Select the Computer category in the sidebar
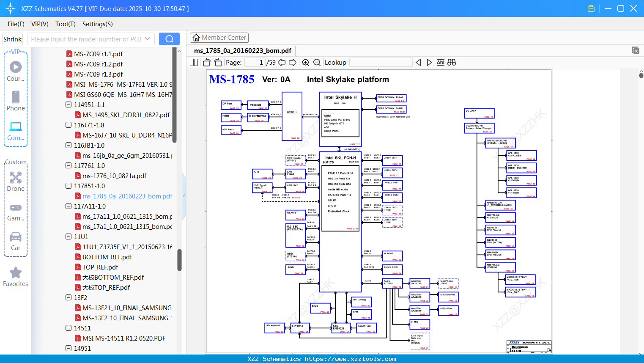This screenshot has height=363, width=644. click(x=16, y=131)
